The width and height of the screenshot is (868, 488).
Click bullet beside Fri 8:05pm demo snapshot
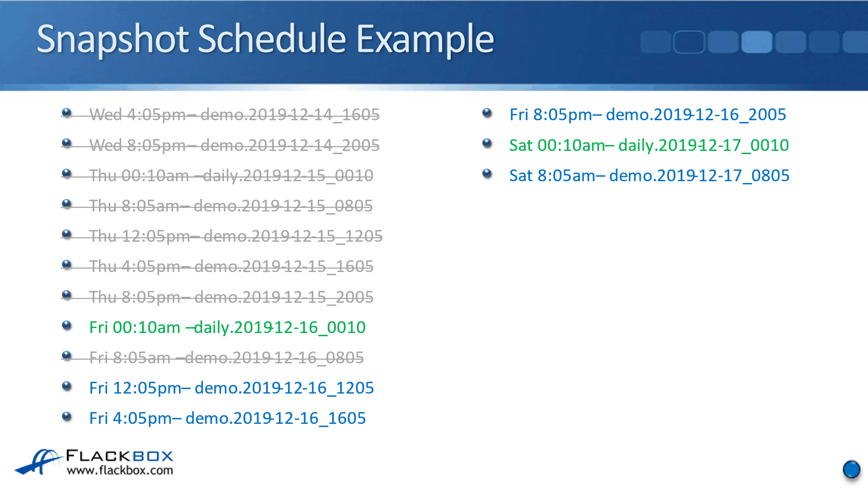click(x=487, y=113)
